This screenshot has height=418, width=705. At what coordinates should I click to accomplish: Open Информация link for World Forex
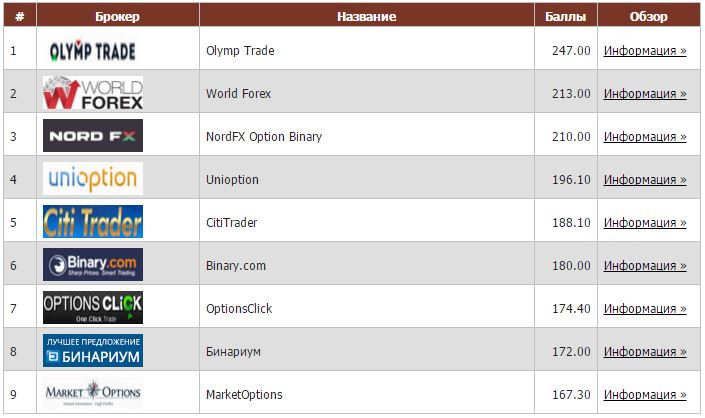click(645, 93)
